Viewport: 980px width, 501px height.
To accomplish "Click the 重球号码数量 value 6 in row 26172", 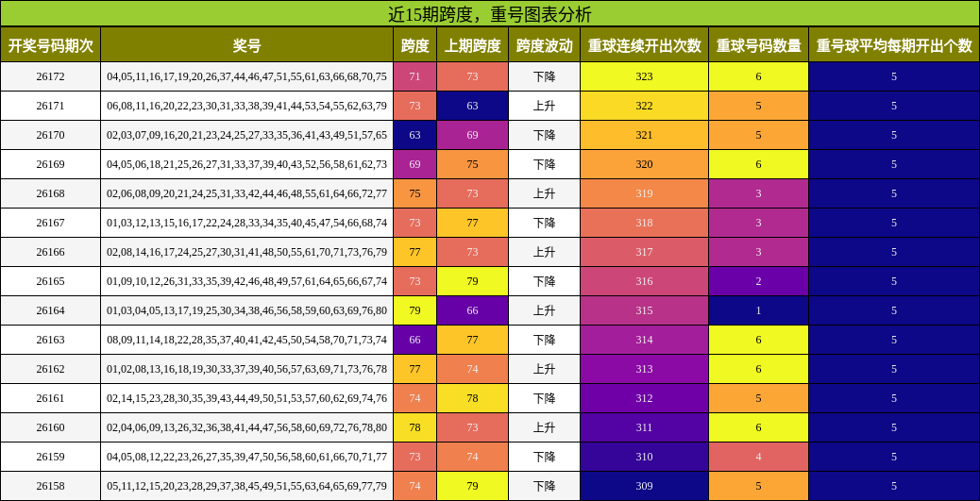I will click(759, 76).
